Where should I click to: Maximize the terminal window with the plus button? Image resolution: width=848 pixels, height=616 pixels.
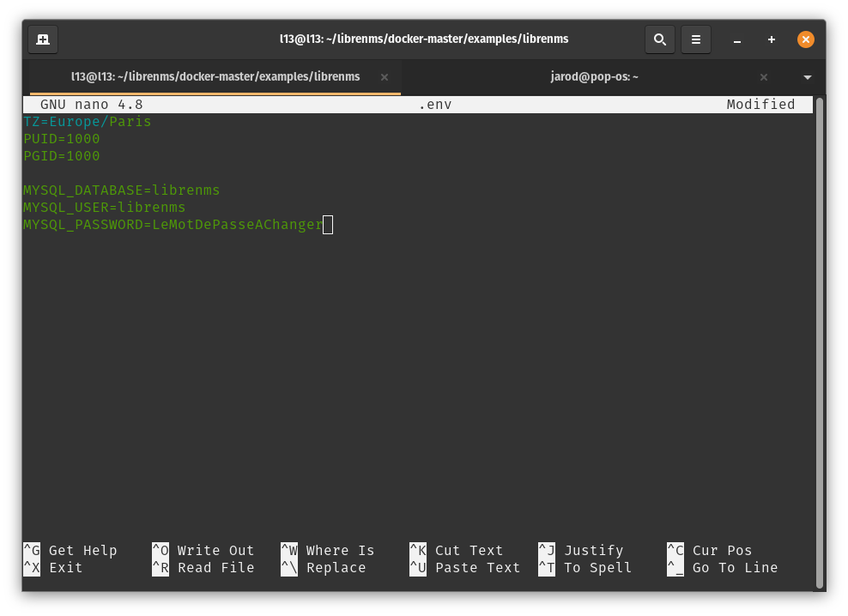[x=772, y=39]
